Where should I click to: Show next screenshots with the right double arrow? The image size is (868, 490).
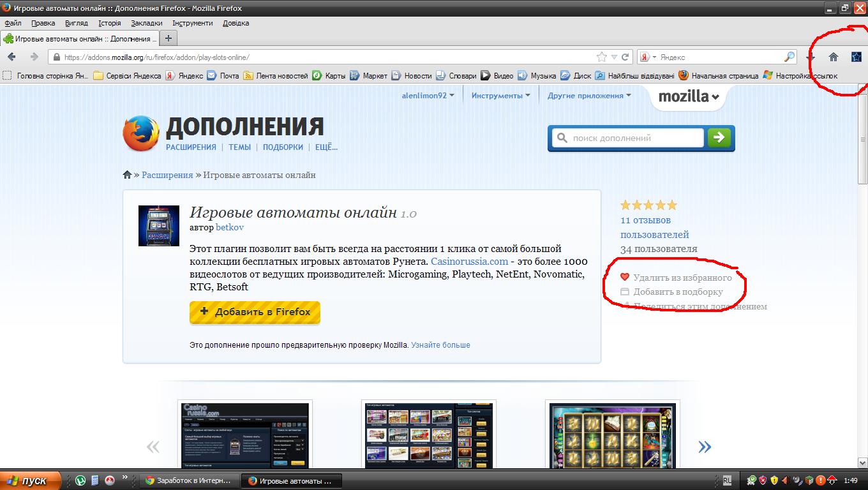pos(705,447)
